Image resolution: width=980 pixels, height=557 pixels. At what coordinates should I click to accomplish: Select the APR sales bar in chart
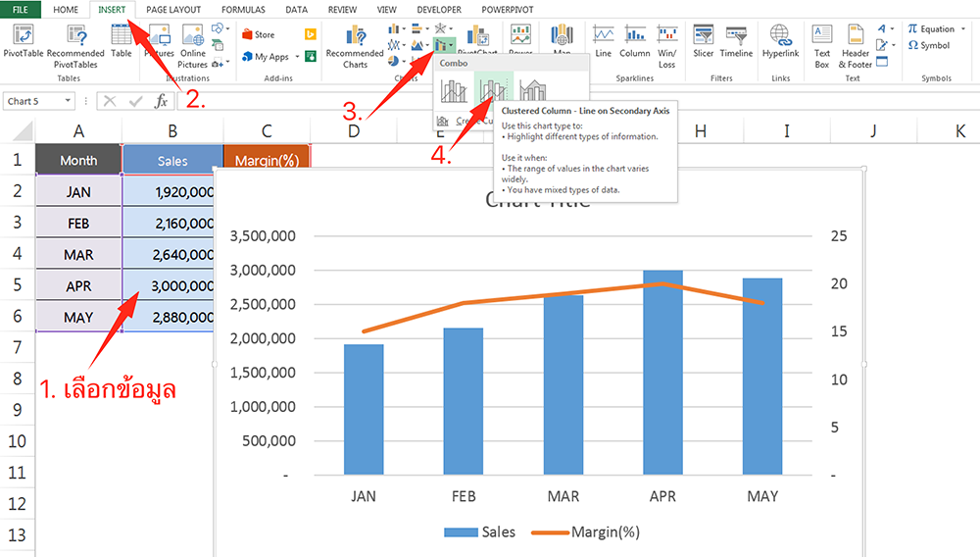[x=662, y=373]
